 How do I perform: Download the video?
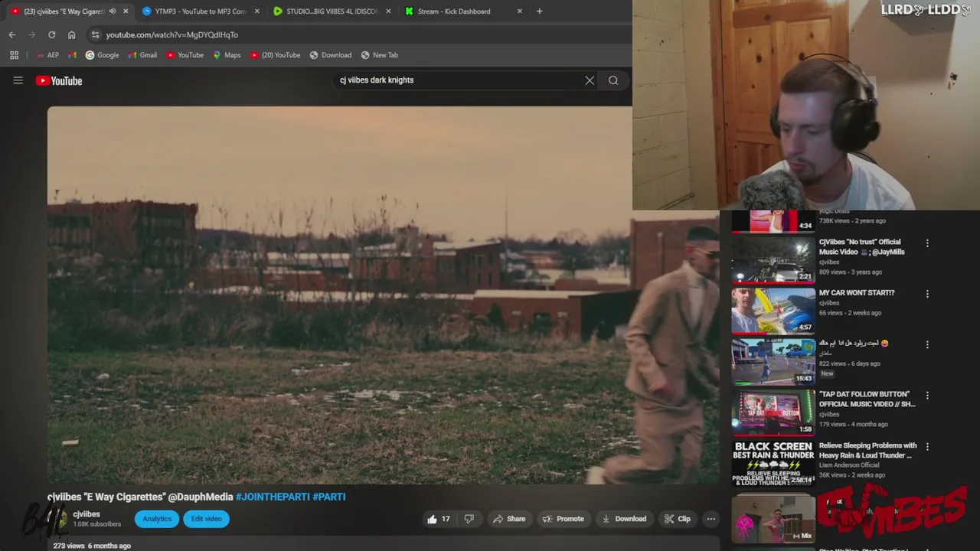coord(624,519)
